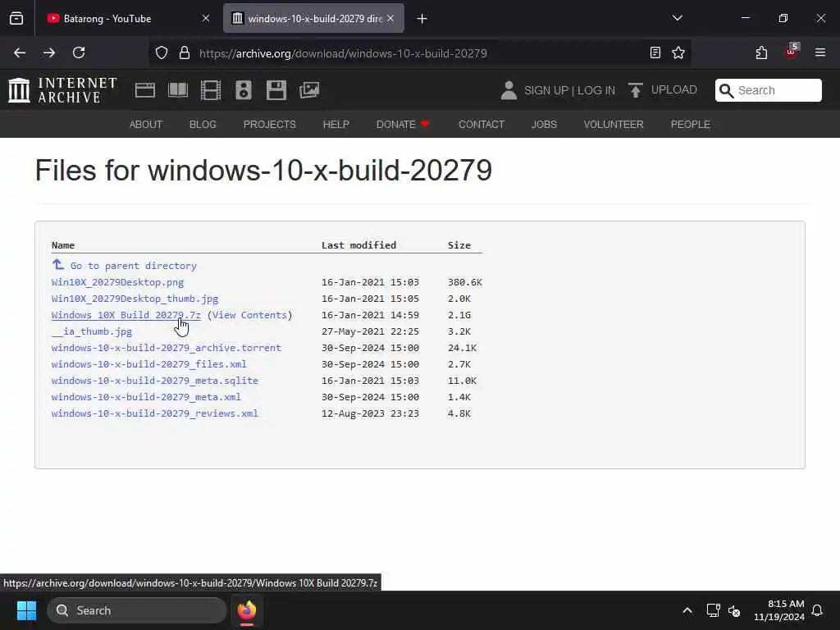Open Win10X_20279Desktop_thumb.jpg file
Image resolution: width=840 pixels, height=630 pixels.
[135, 299]
